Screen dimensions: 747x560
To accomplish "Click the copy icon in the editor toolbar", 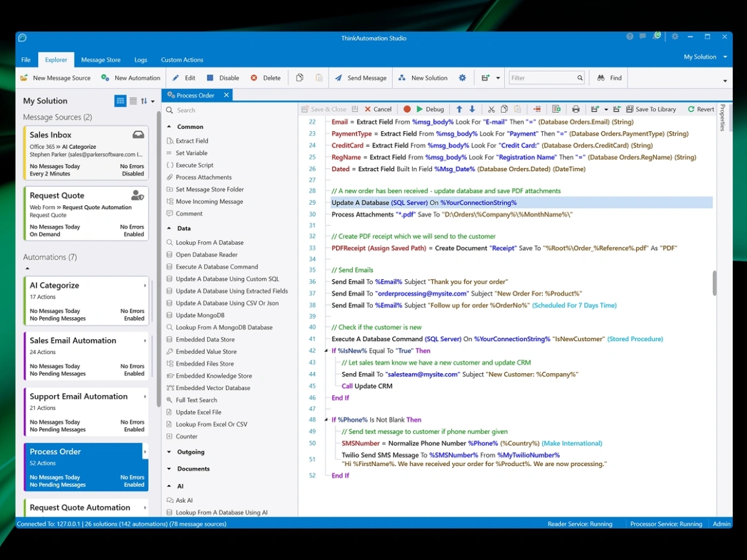I will [x=504, y=109].
